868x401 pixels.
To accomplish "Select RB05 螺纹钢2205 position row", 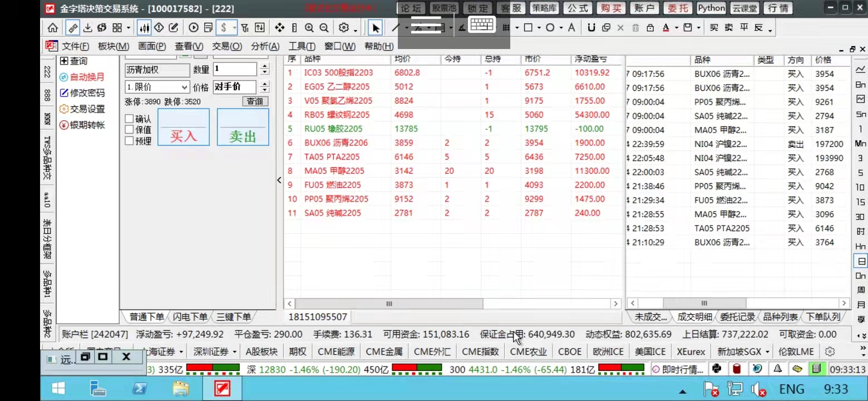I will (452, 115).
